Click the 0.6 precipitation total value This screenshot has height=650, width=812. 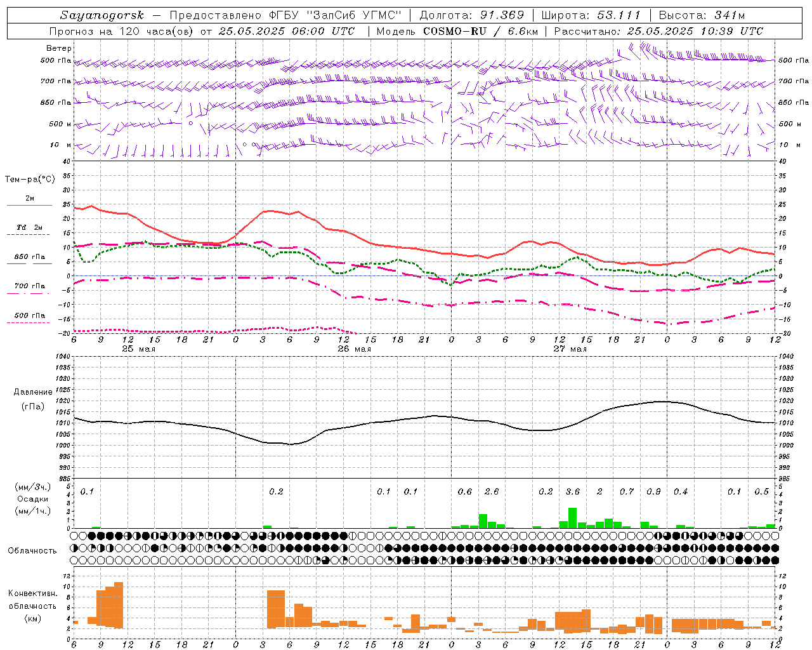click(465, 492)
